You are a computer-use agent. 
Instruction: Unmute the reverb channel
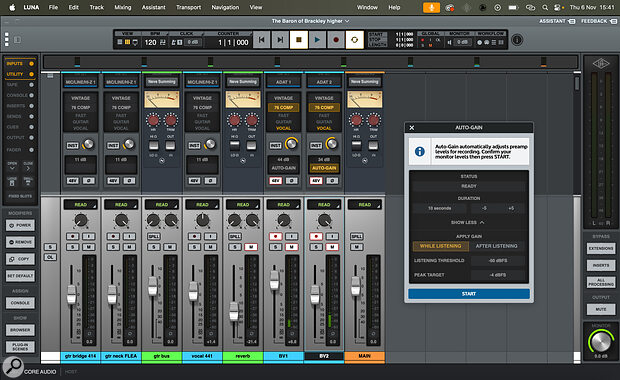(x=251, y=247)
